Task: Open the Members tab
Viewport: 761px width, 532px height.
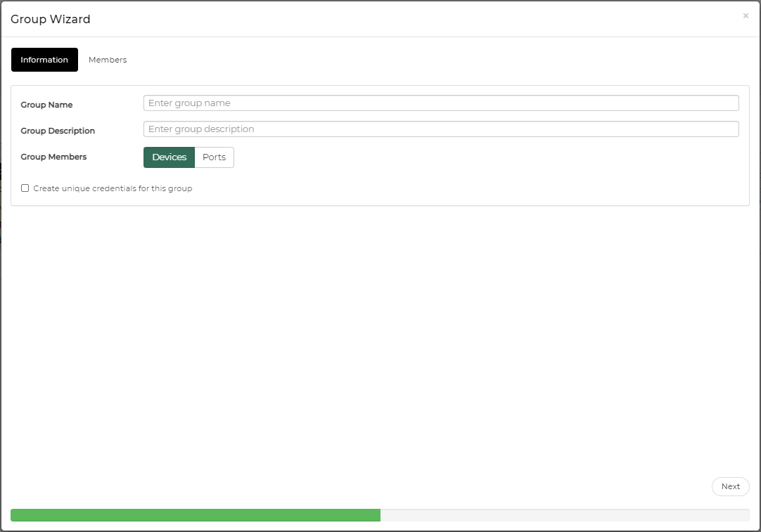Action: pos(108,60)
